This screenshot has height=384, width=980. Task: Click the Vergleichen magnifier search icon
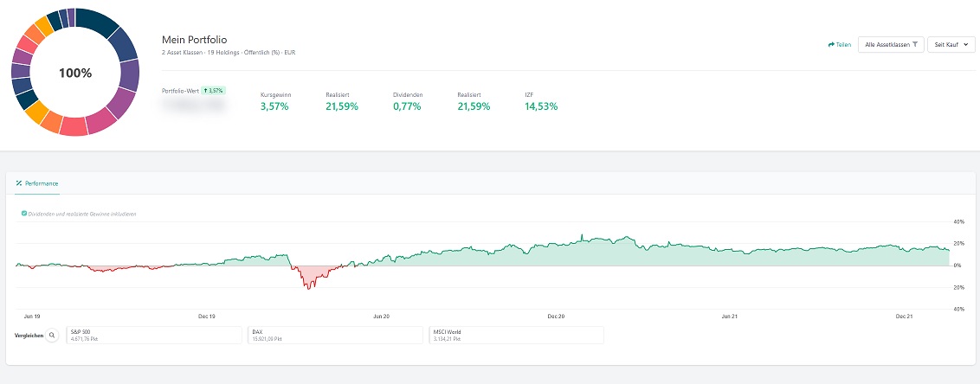[x=51, y=335]
